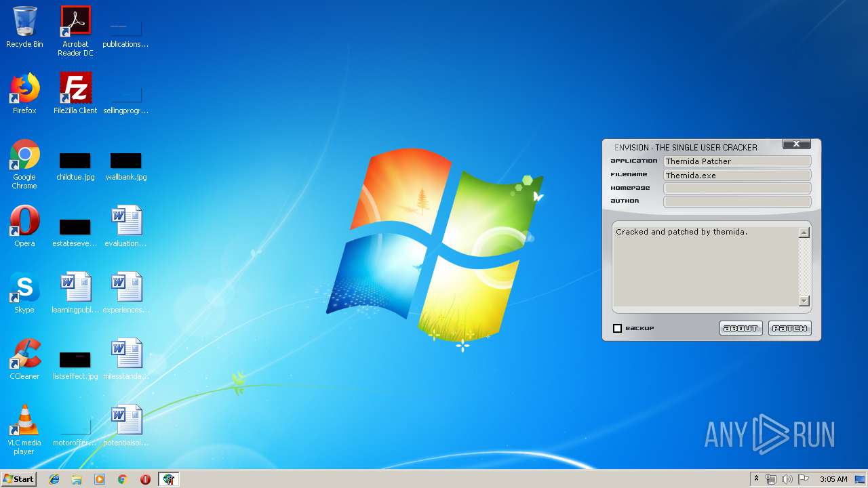Show hidden tray icons arrow

click(756, 479)
